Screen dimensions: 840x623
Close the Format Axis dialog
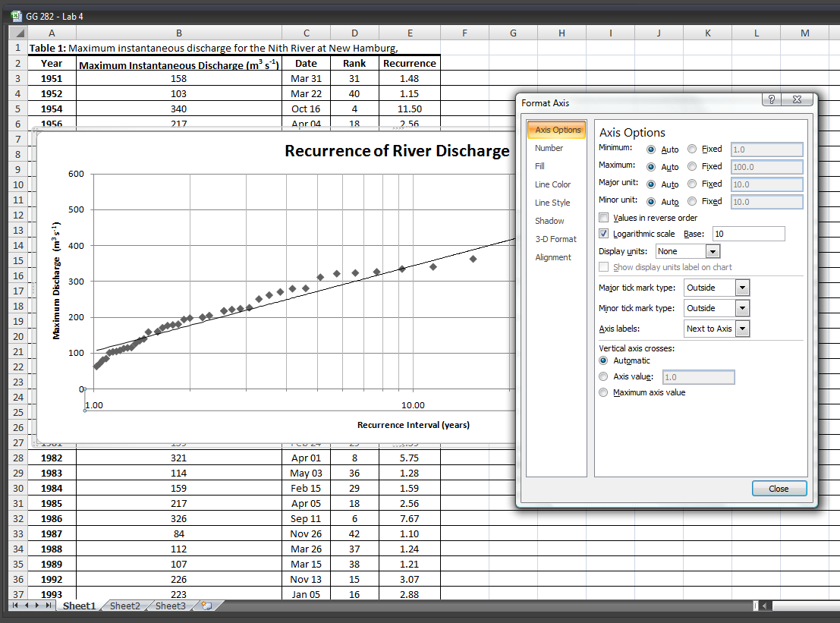(x=779, y=488)
